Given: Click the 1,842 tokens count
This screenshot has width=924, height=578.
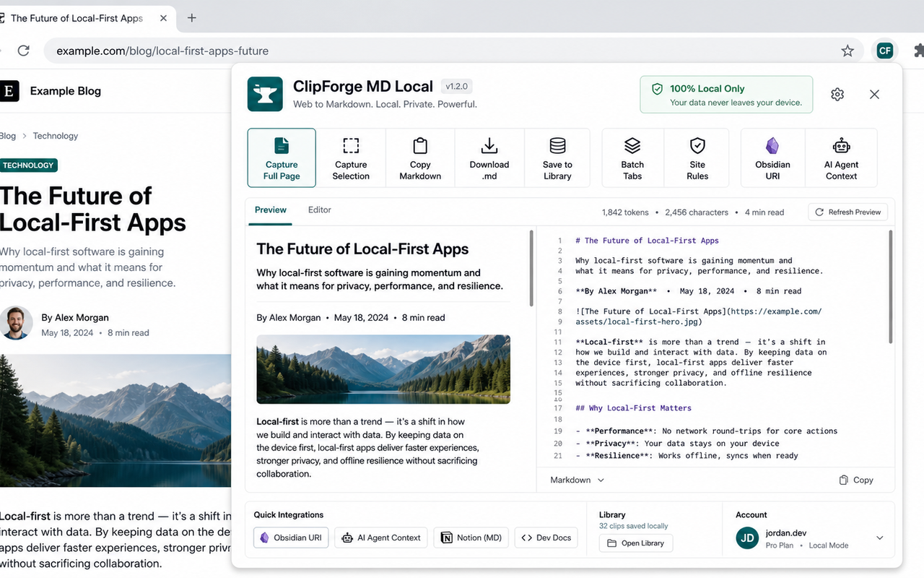Looking at the screenshot, I should pos(627,212).
